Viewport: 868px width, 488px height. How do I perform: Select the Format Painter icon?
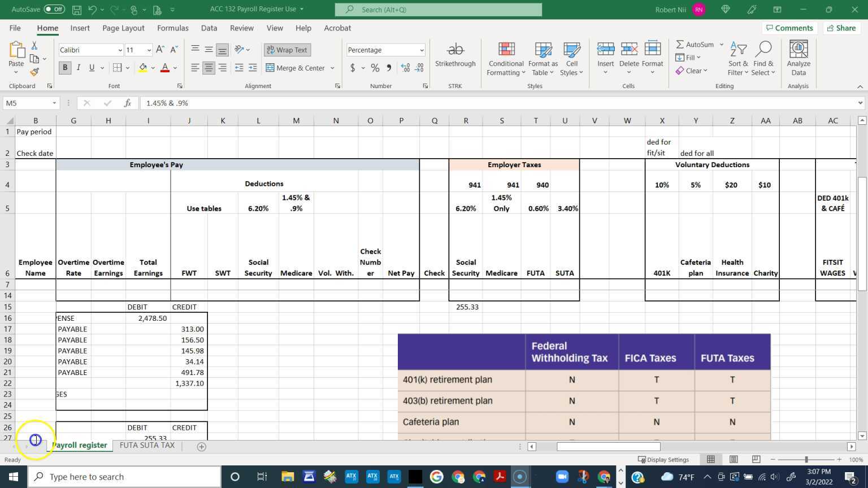tap(34, 71)
